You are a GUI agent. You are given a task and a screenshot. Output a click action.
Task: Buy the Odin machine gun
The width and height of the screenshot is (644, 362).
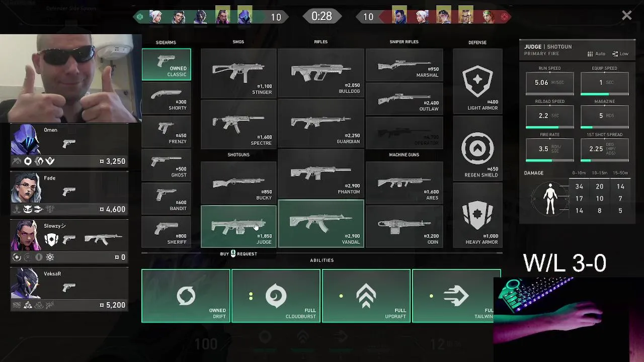(404, 226)
